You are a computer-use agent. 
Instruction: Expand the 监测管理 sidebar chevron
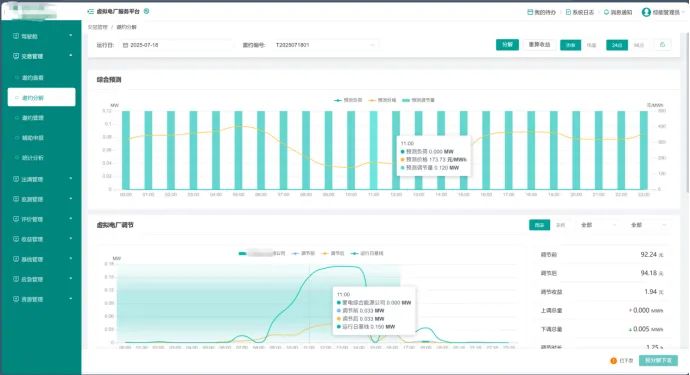[70, 199]
